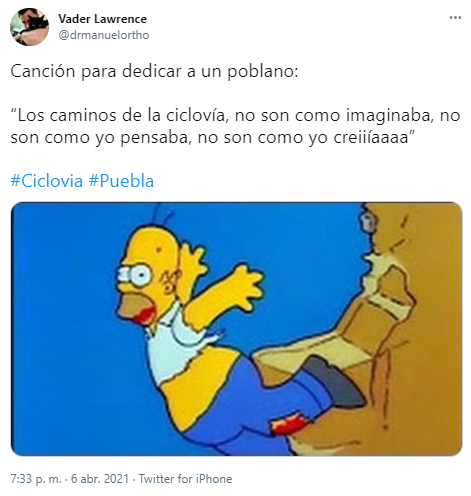Open the Vader Lawrence display name

click(102, 19)
